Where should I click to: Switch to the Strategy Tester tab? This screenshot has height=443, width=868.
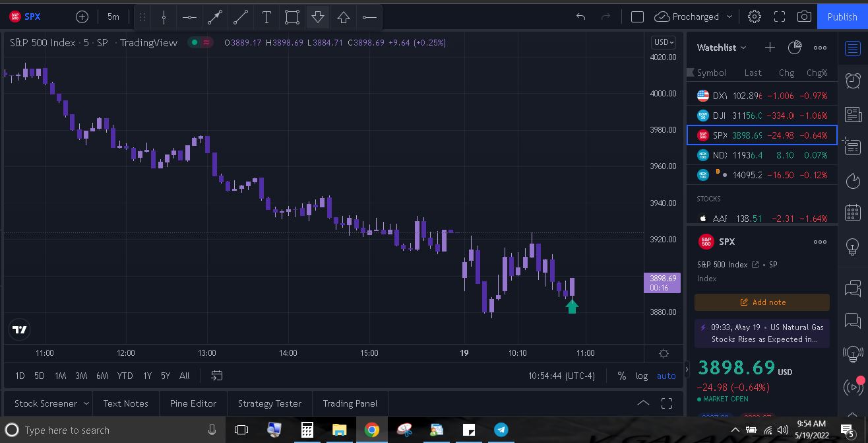pyautogui.click(x=270, y=403)
